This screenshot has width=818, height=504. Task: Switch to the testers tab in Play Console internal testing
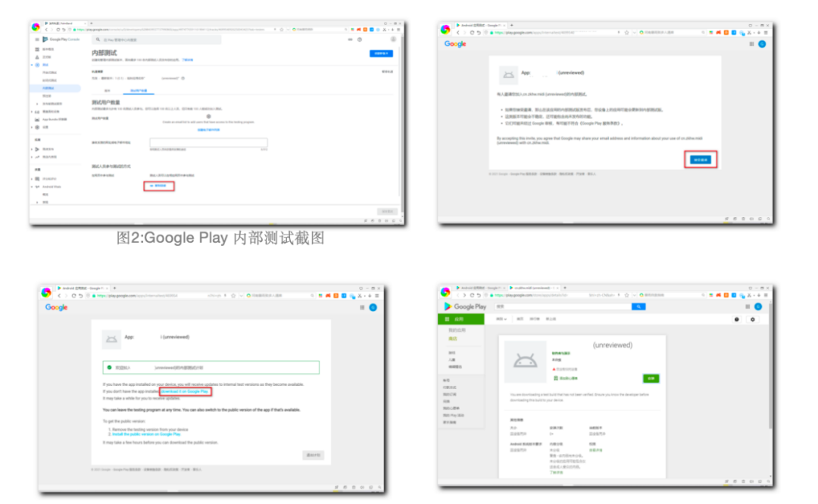(139, 91)
